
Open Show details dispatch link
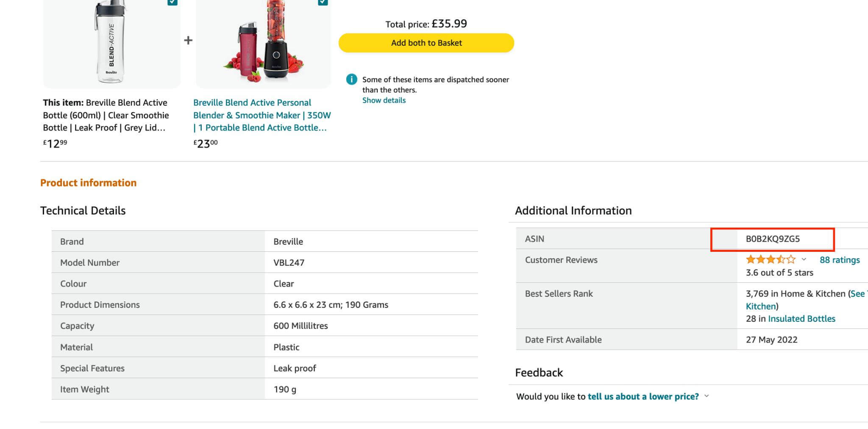coord(384,100)
